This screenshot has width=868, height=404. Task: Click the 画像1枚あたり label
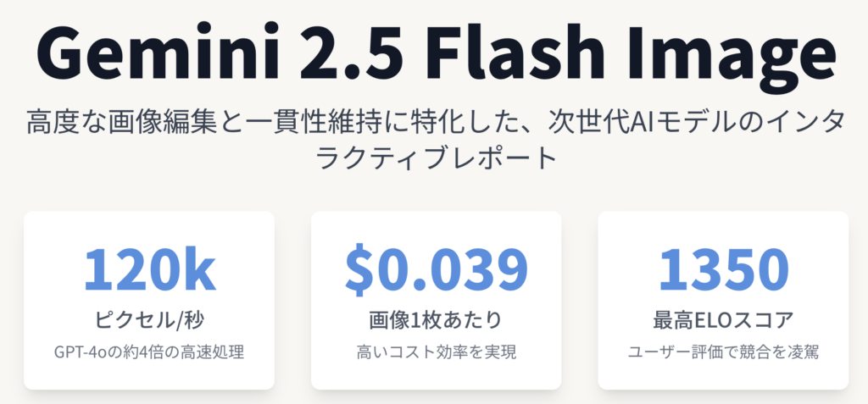[436, 321]
